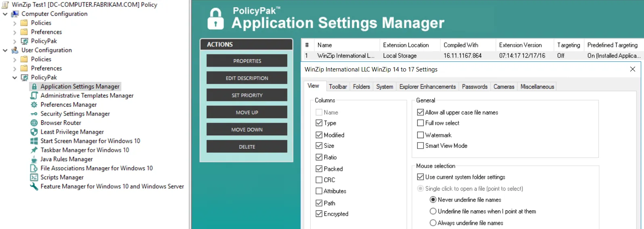The height and width of the screenshot is (229, 644).
Task: Expand PolicyPak under Computer Configuration
Action: click(x=15, y=41)
